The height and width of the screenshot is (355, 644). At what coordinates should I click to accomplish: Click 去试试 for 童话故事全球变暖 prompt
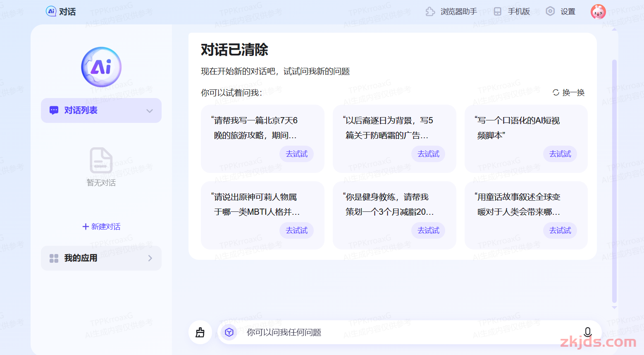pyautogui.click(x=560, y=230)
